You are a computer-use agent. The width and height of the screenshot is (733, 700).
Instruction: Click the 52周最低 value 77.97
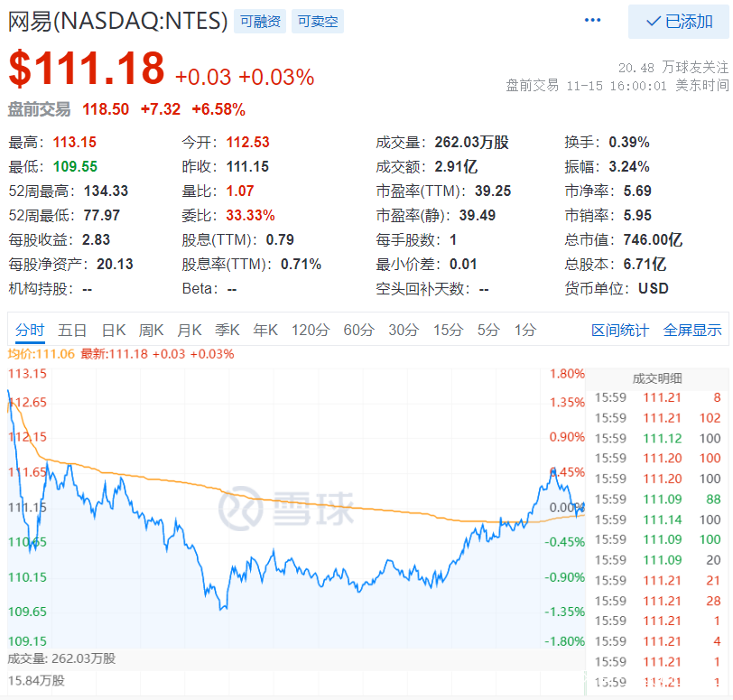point(101,215)
